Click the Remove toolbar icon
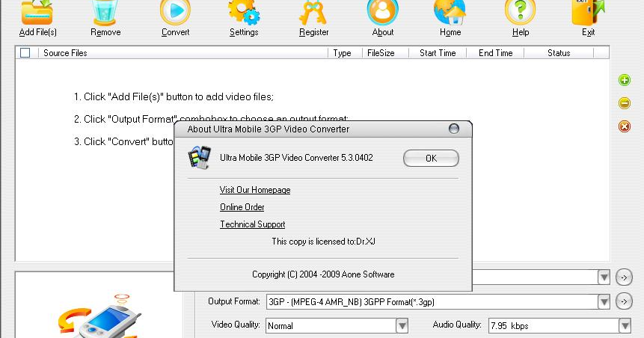The image size is (644, 338). [105, 12]
